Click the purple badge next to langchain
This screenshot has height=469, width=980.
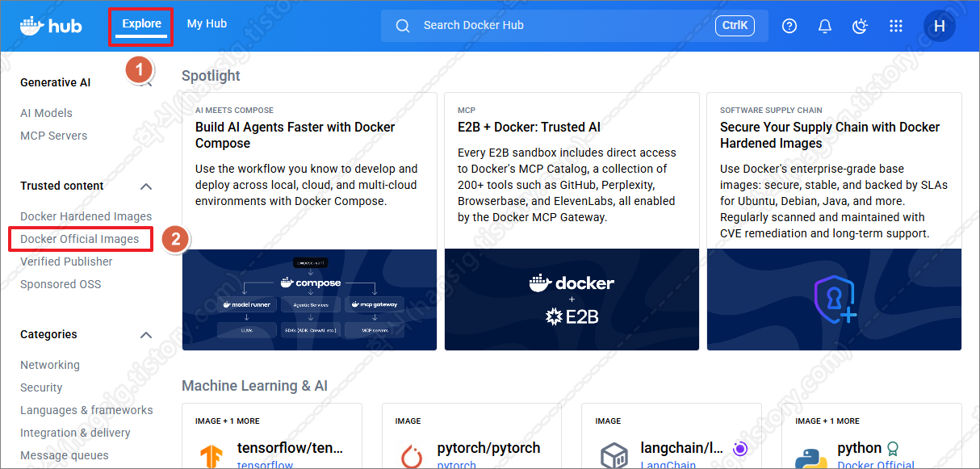pos(740,448)
